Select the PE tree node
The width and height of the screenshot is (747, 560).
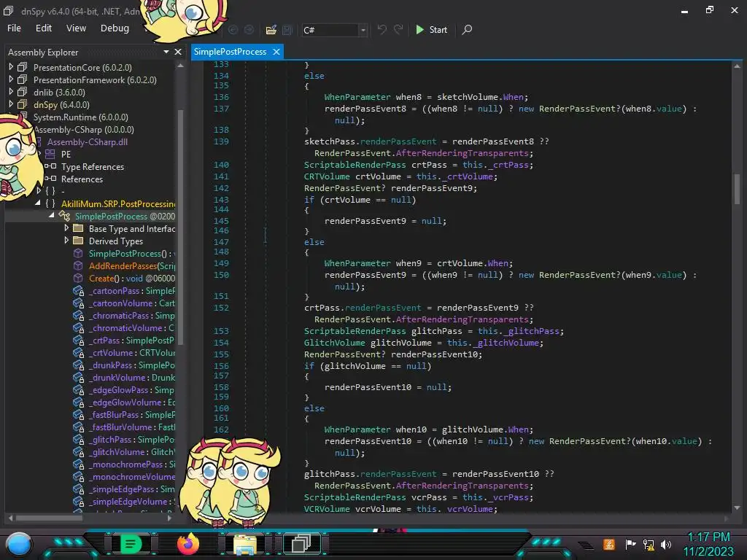click(x=66, y=154)
